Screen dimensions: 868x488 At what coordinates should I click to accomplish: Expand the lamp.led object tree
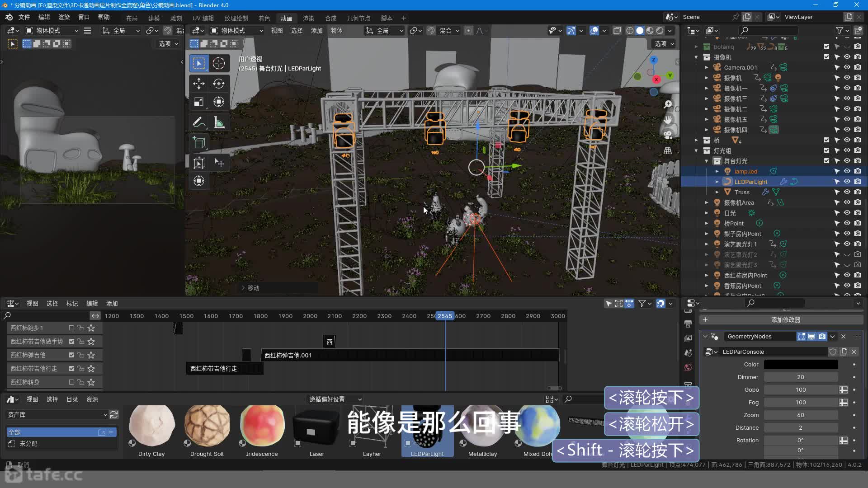click(717, 171)
